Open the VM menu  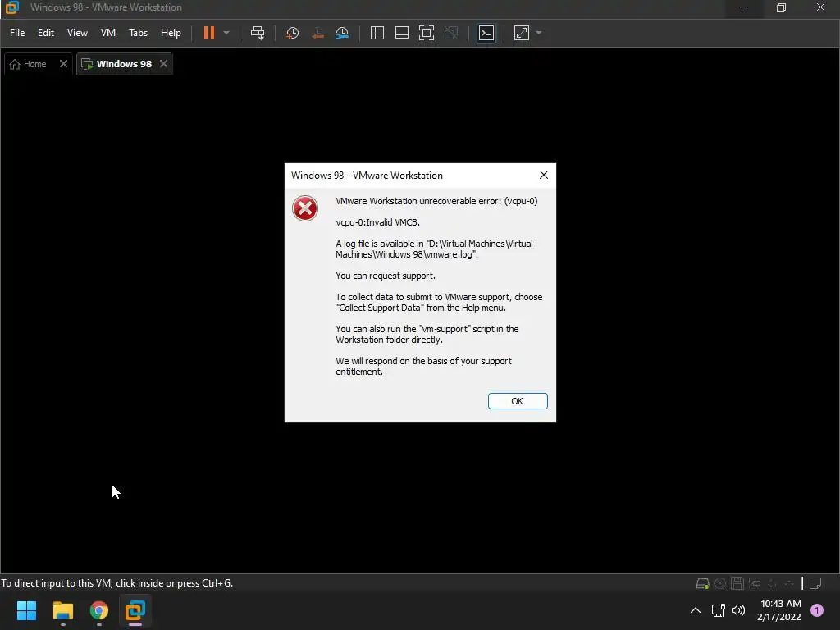(x=108, y=33)
